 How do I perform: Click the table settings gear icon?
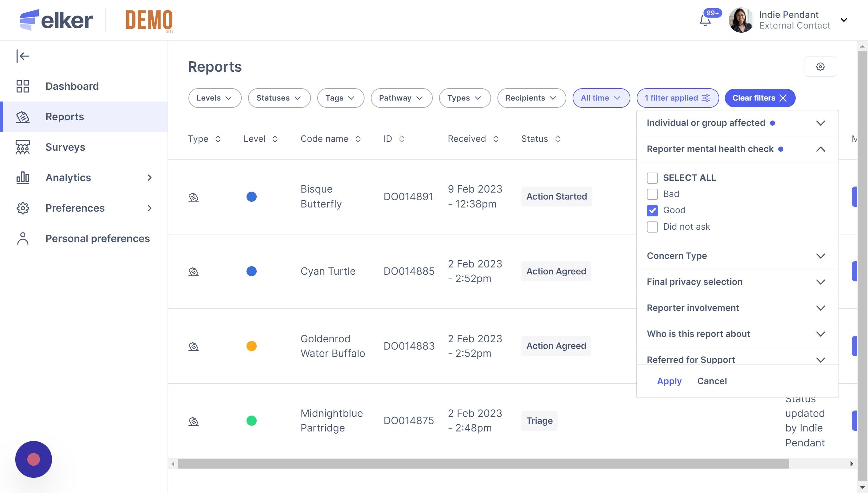tap(820, 67)
